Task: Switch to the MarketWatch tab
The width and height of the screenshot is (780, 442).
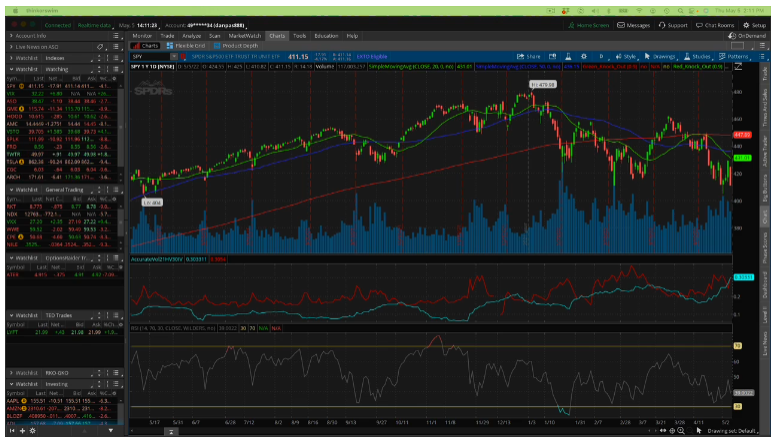Action: [x=245, y=36]
